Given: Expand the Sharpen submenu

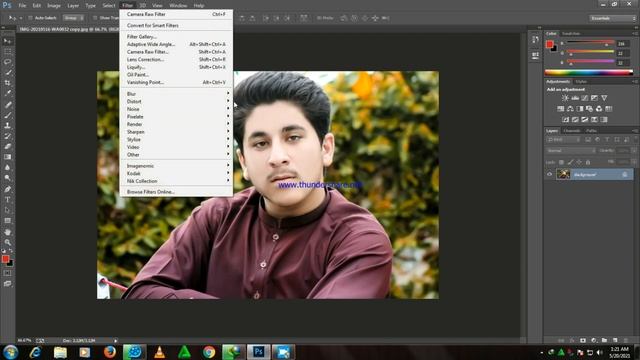Looking at the screenshot, I should click(x=176, y=132).
